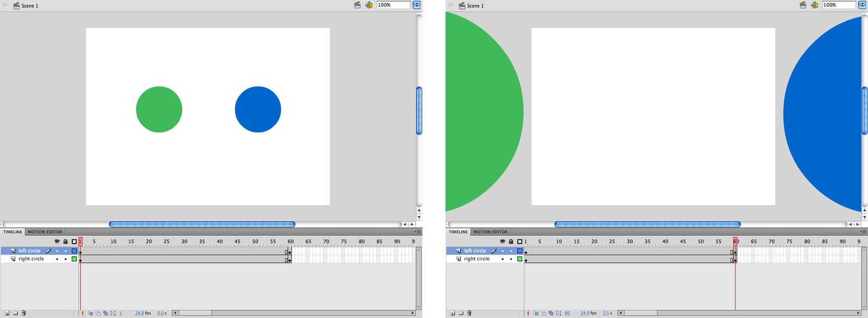The height and width of the screenshot is (318, 868).
Task: Click Center Frame icon in the 0.0 s timeline
Action: pos(83,313)
